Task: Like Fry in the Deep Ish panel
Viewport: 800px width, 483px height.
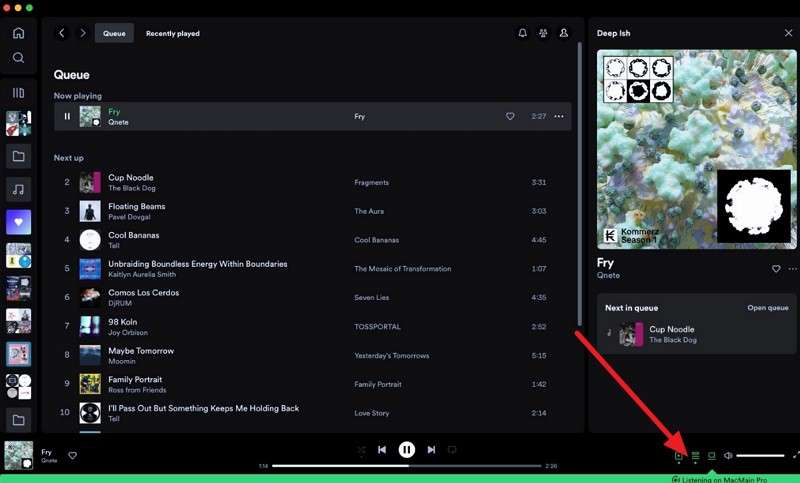Action: 776,269
